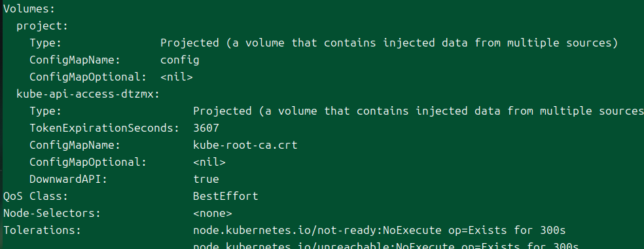
Task: Click the "Projected" type value under project
Action: pos(190,43)
